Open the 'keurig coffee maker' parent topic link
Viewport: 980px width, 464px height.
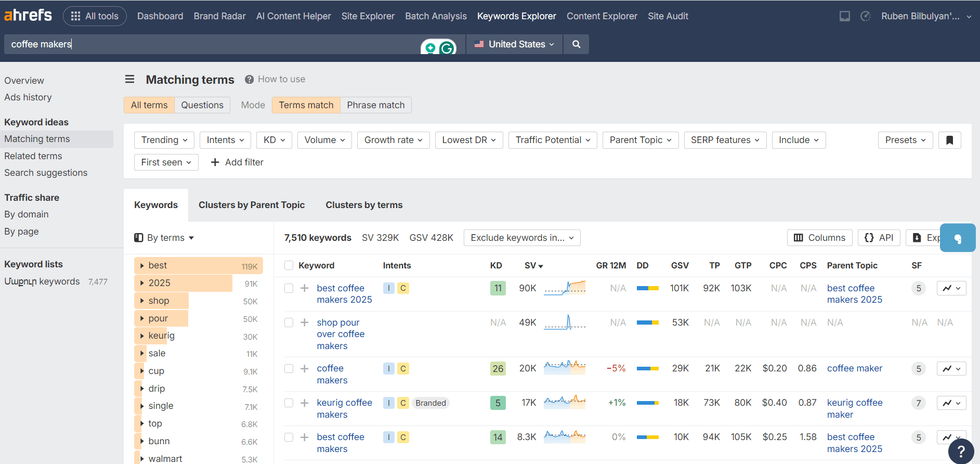[855, 408]
